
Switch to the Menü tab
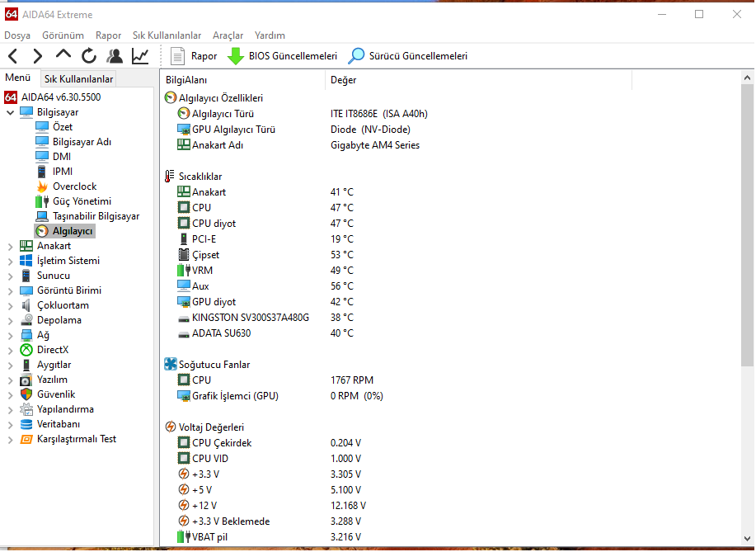point(18,78)
